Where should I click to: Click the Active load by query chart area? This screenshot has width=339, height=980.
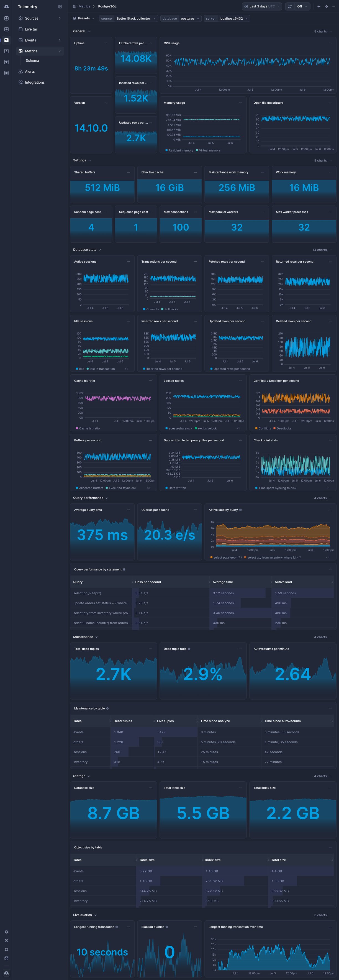[273, 536]
